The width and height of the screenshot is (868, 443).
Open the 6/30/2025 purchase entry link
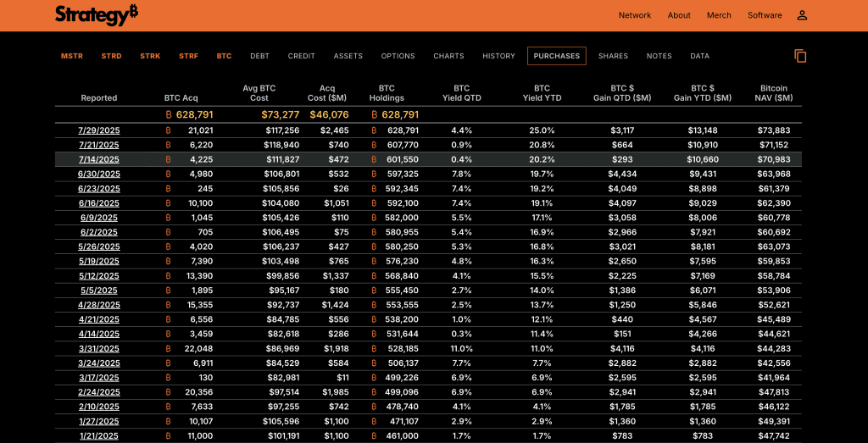click(99, 174)
